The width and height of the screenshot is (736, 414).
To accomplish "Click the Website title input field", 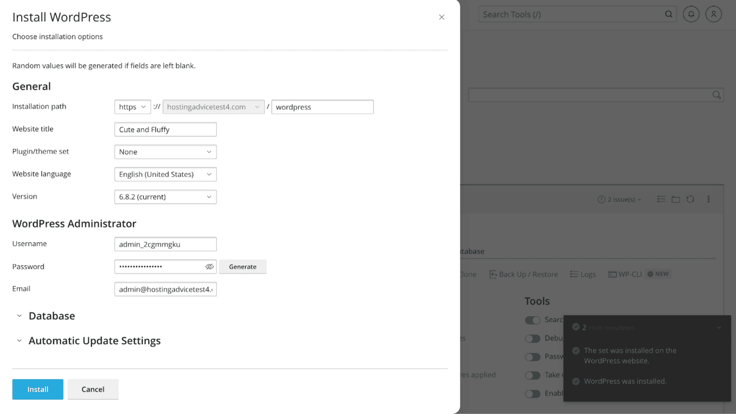I will click(165, 130).
